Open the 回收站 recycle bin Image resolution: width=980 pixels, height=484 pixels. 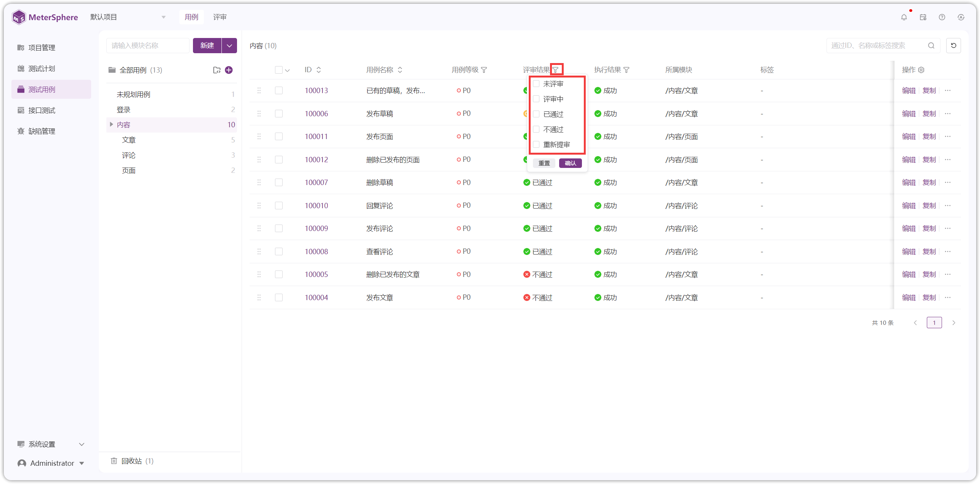[132, 461]
